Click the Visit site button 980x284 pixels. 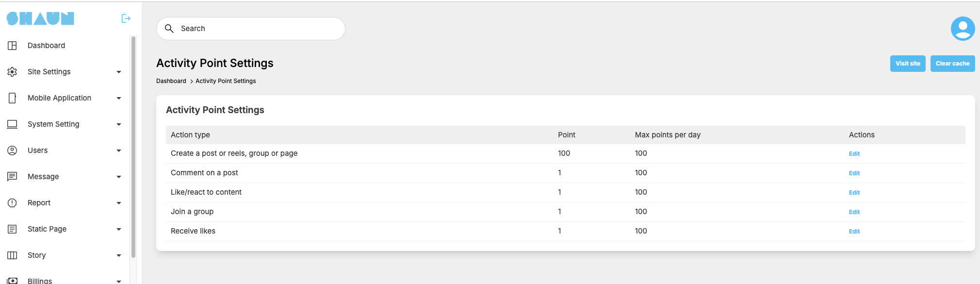click(x=908, y=64)
